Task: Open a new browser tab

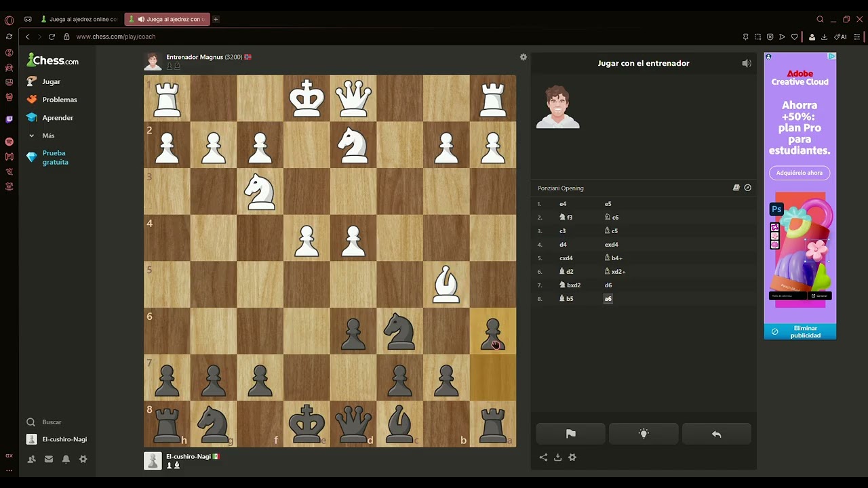Action: point(216,19)
